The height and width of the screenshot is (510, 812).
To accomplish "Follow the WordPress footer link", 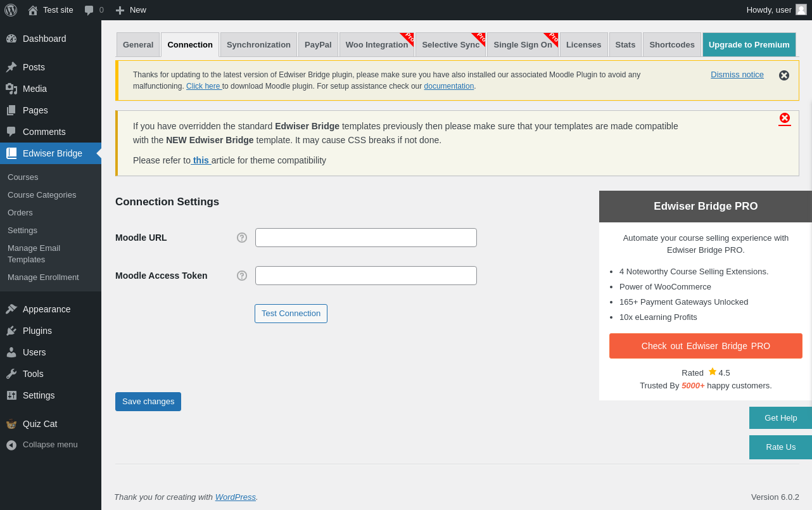I will tap(236, 497).
